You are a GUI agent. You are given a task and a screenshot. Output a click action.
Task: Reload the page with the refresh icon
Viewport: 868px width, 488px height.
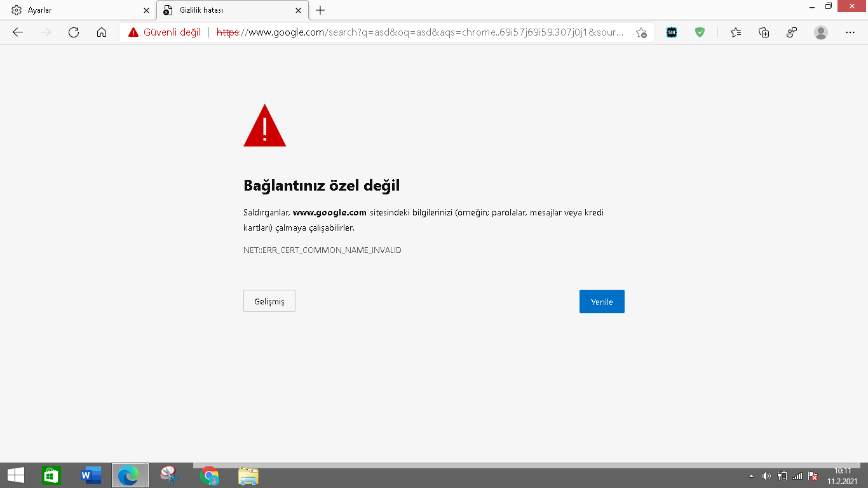74,32
